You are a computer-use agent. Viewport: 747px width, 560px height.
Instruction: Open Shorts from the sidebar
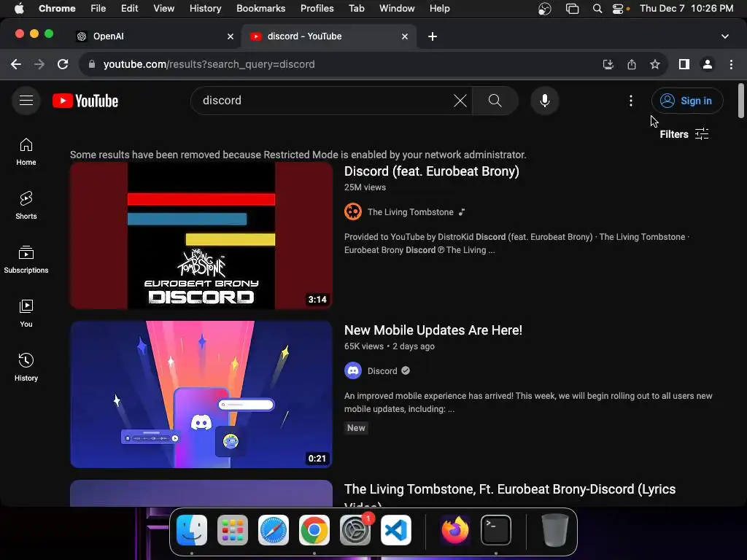click(x=26, y=205)
